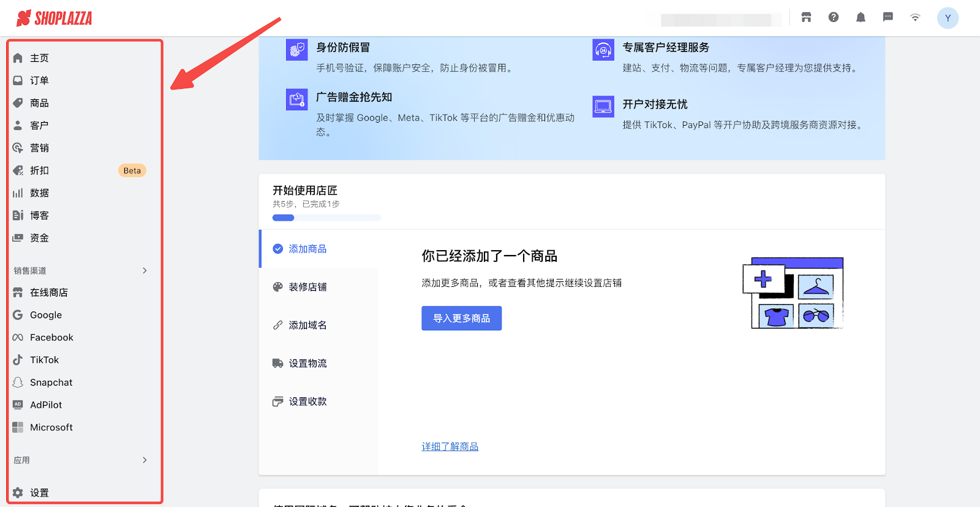Go to 商品 in the sidebar
Screen dimensions: 980x507
(x=39, y=103)
